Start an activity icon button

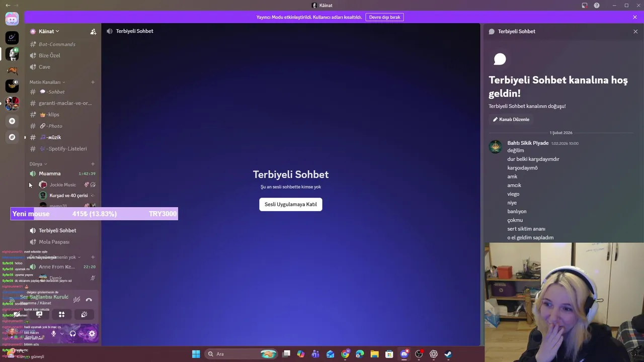[61, 314]
